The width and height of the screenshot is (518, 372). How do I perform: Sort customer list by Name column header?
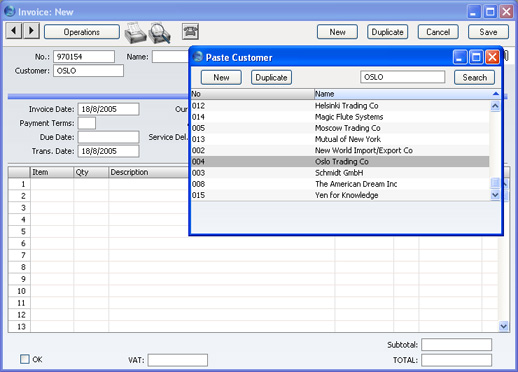point(407,94)
